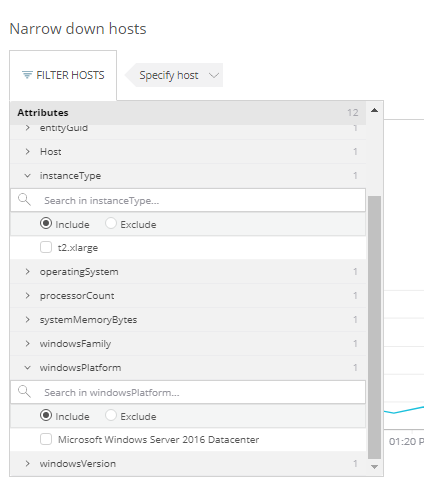Collapse the windowsPlatform attribute

28,368
